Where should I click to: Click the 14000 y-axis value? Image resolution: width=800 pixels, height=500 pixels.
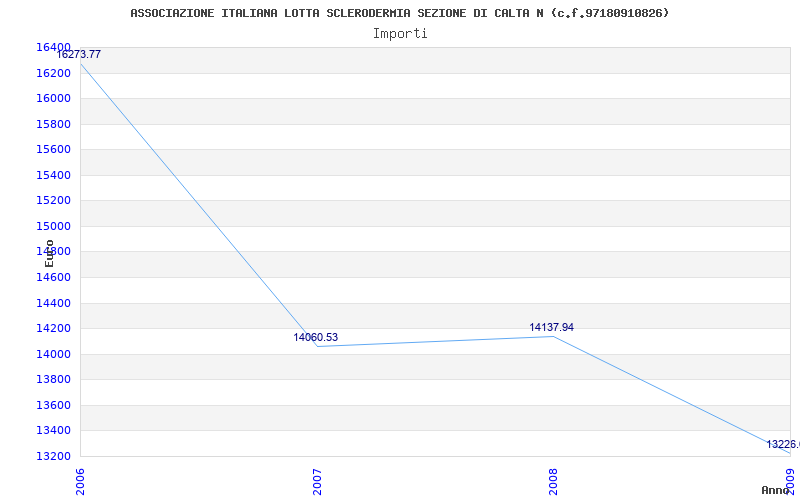[x=53, y=354]
